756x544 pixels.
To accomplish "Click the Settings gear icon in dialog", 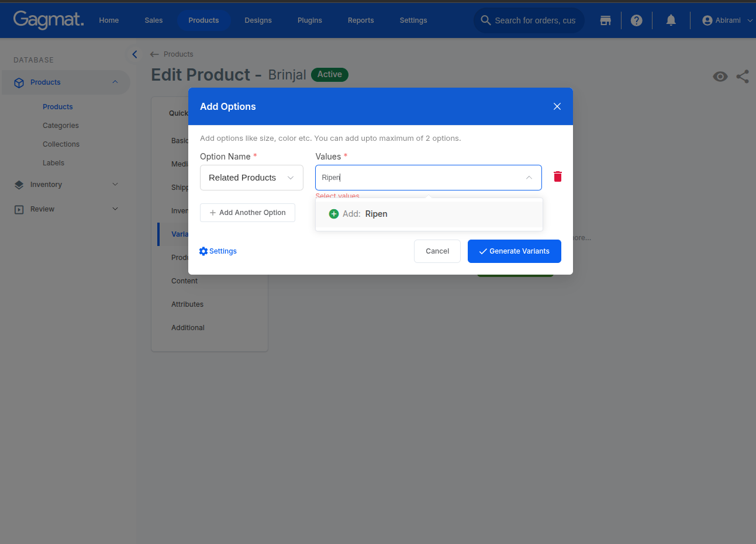I will point(203,251).
